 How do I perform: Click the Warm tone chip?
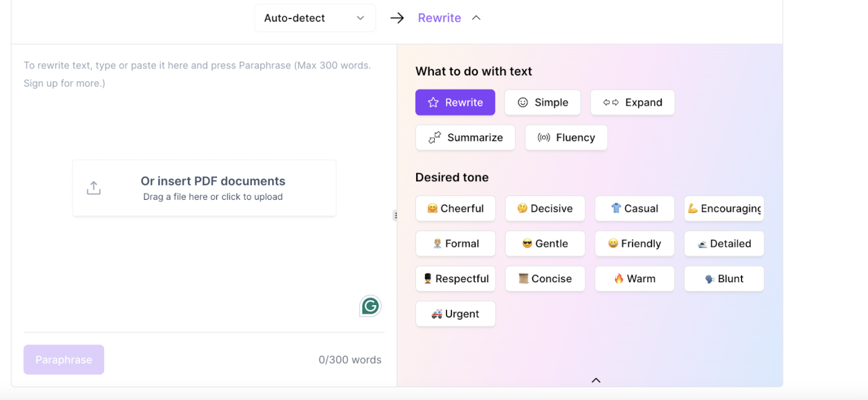tap(634, 278)
